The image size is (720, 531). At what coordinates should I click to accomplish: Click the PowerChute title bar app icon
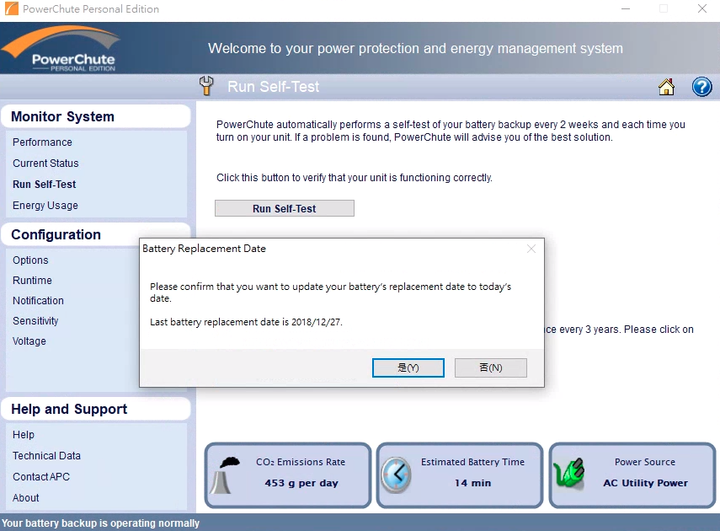pyautogui.click(x=11, y=9)
